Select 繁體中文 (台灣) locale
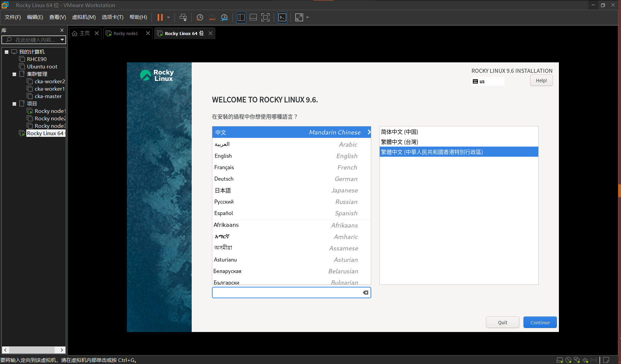Image resolution: width=621 pixels, height=364 pixels. 459,142
